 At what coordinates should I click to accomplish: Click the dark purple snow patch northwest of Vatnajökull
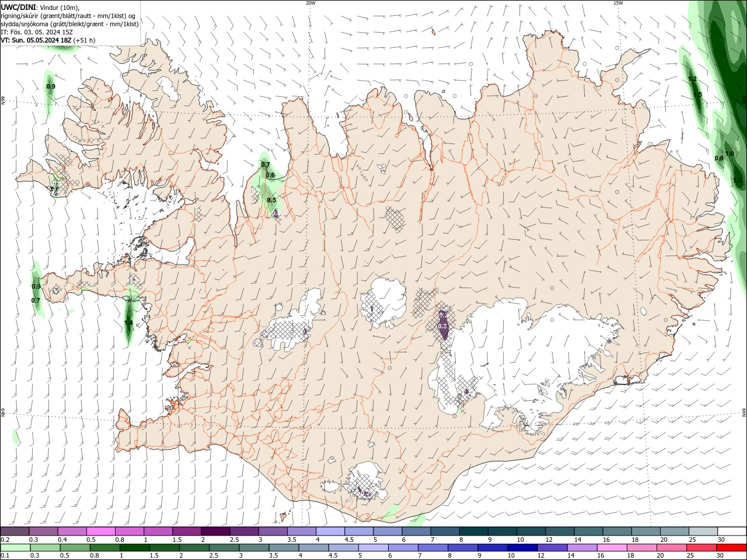(444, 324)
